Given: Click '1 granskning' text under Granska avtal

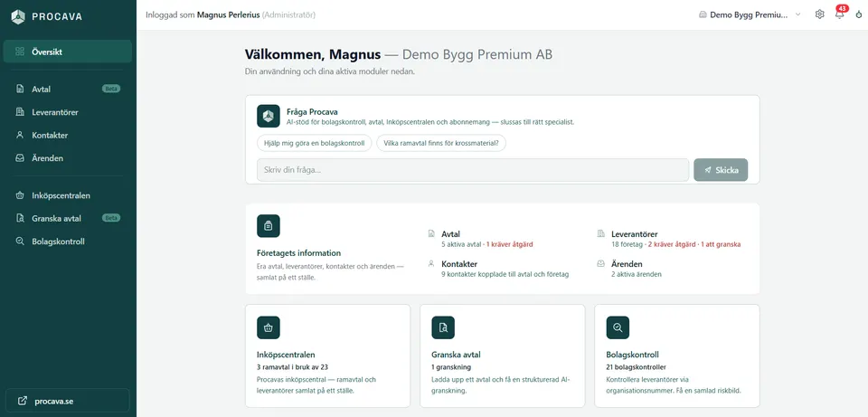Looking at the screenshot, I should [451, 366].
